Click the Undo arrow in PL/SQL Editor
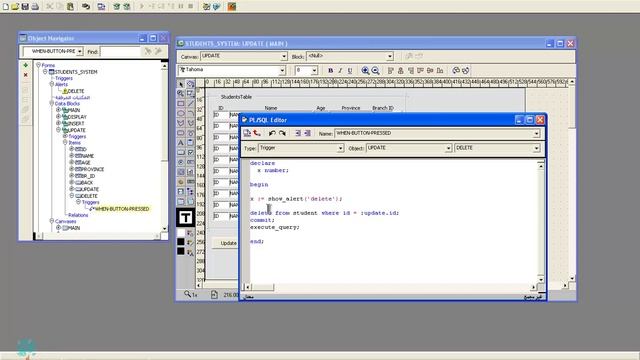The width and height of the screenshot is (640, 360). click(x=272, y=133)
